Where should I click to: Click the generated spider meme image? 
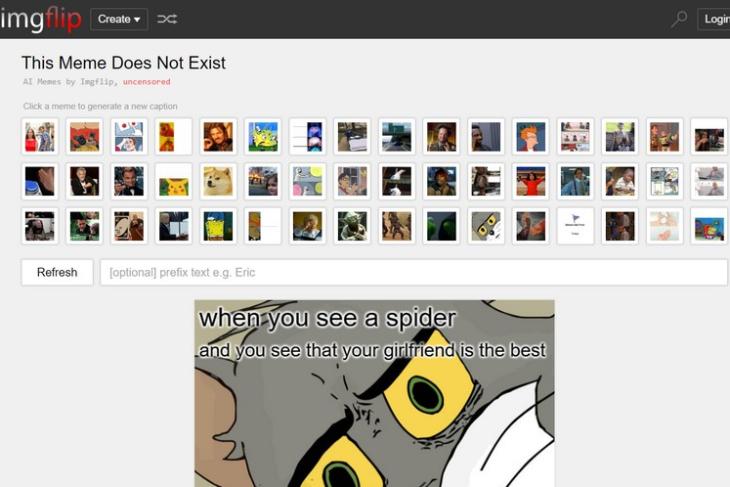point(374,393)
